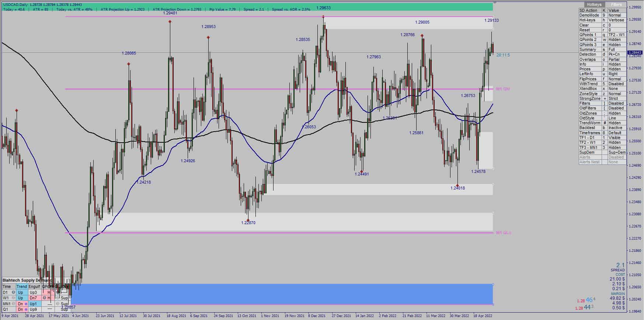
Task: Open the Hotkeys tab
Action: coord(594,4)
